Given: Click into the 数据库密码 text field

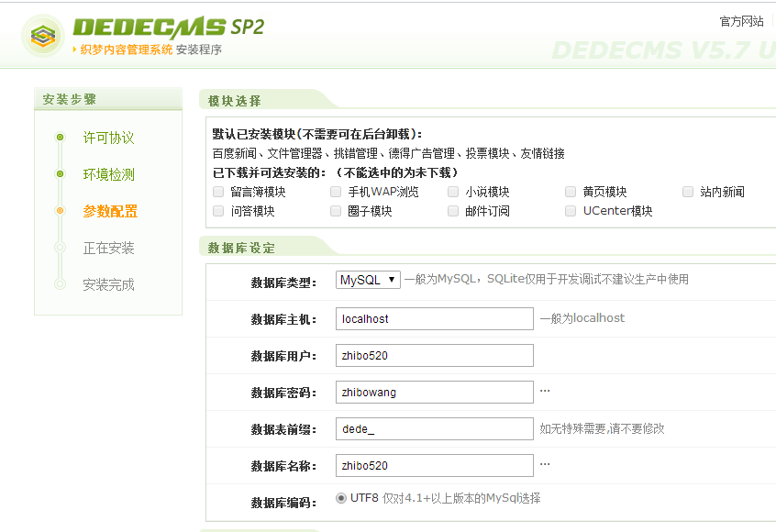Looking at the screenshot, I should point(434,392).
